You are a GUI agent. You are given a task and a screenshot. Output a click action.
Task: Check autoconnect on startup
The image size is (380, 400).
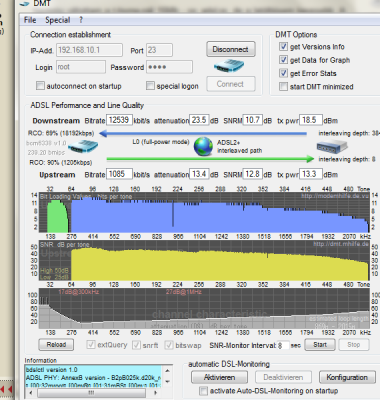pos(40,86)
